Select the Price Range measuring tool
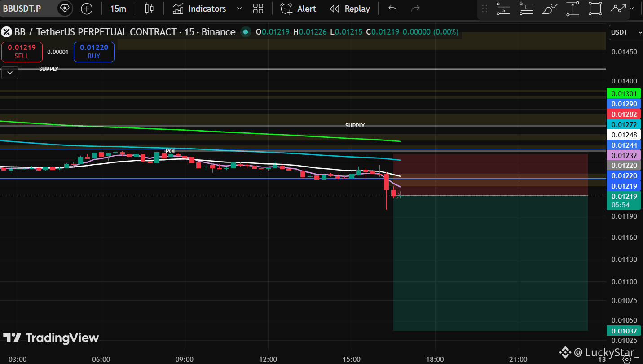 pos(573,9)
